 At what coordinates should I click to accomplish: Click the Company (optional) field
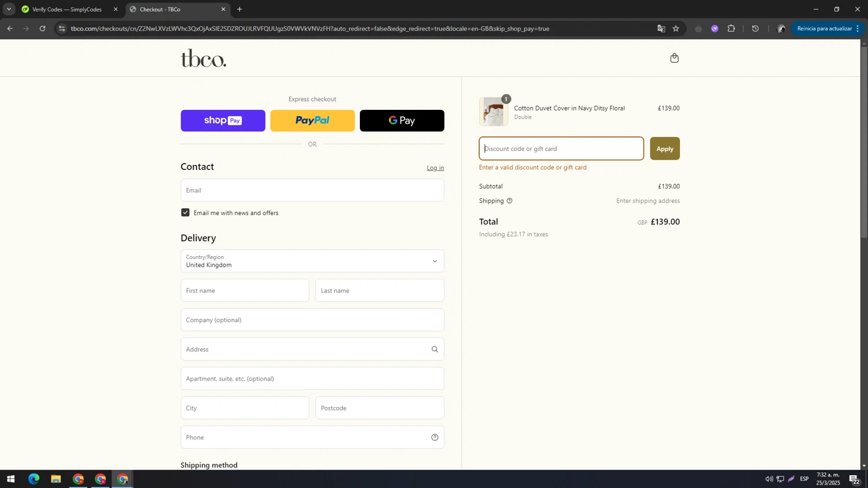tap(312, 320)
